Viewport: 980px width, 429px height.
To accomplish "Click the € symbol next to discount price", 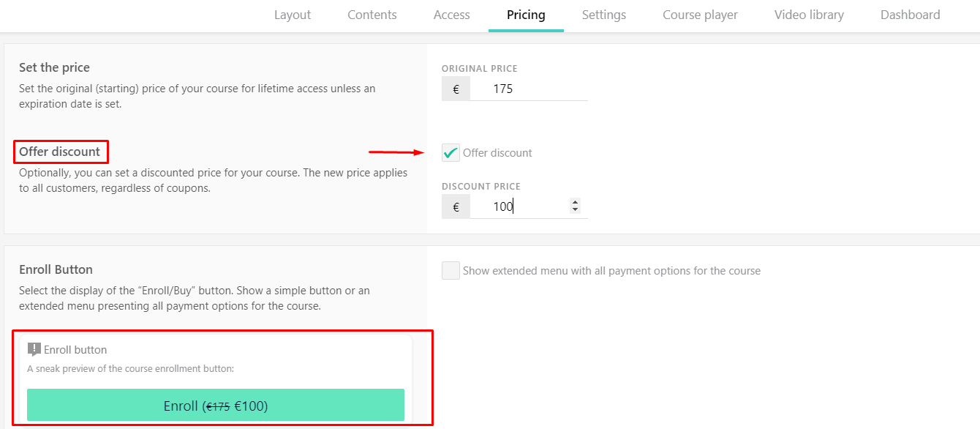I will (x=455, y=206).
